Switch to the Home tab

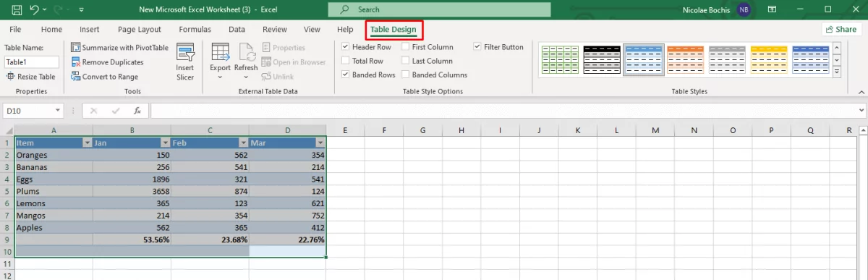pyautogui.click(x=51, y=30)
